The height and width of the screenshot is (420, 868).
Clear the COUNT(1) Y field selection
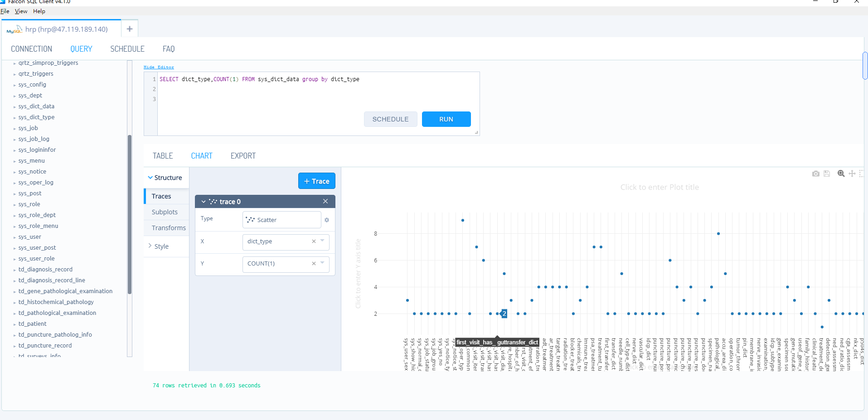pos(314,264)
